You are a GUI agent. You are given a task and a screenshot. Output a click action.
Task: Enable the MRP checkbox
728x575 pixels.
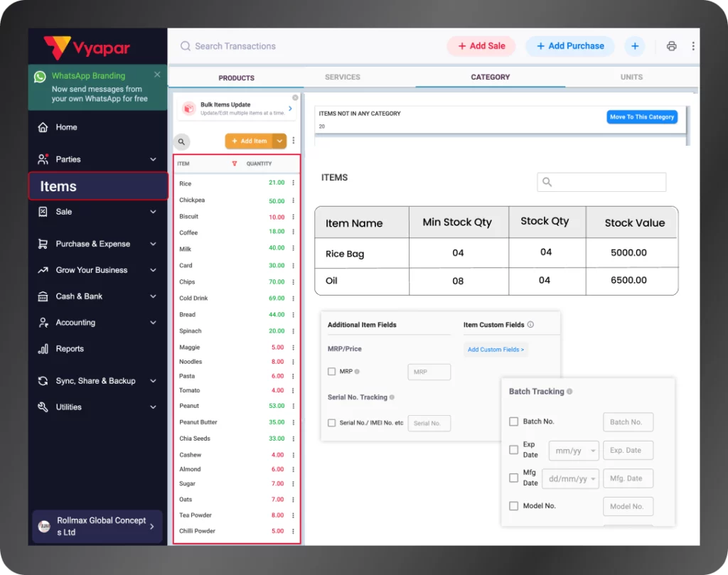point(331,371)
